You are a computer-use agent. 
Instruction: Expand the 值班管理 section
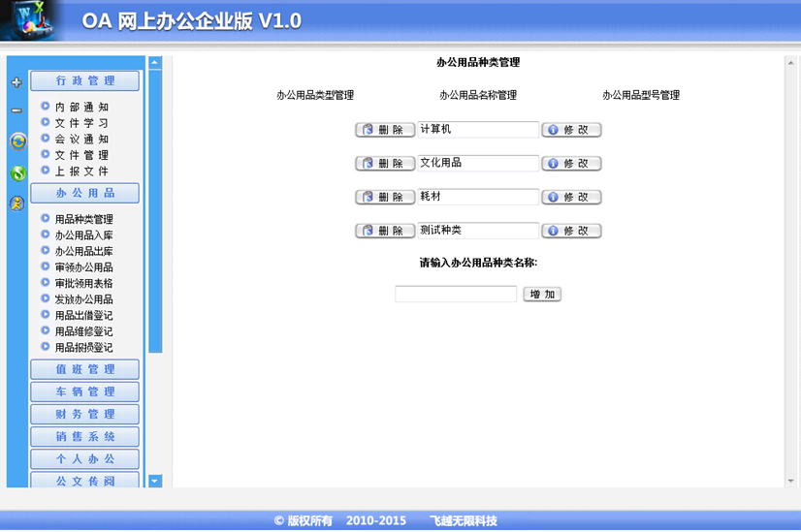[x=84, y=369]
